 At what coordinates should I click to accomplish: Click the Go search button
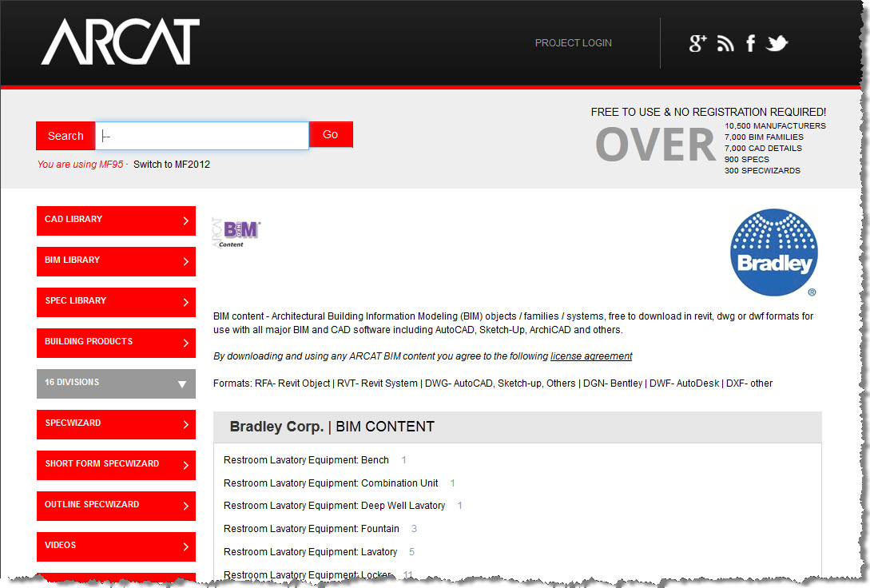click(x=331, y=135)
